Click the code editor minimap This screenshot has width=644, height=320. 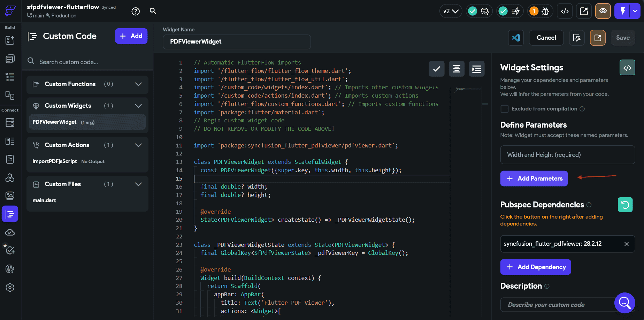pos(467,90)
